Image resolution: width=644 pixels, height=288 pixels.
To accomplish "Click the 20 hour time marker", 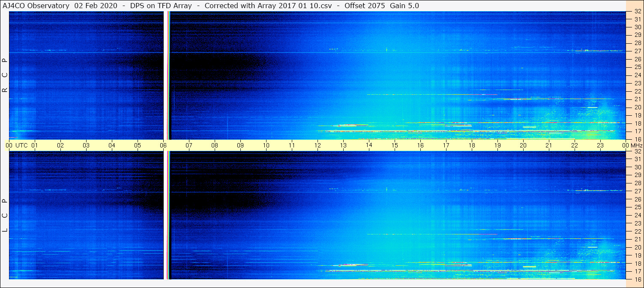I will click(523, 145).
